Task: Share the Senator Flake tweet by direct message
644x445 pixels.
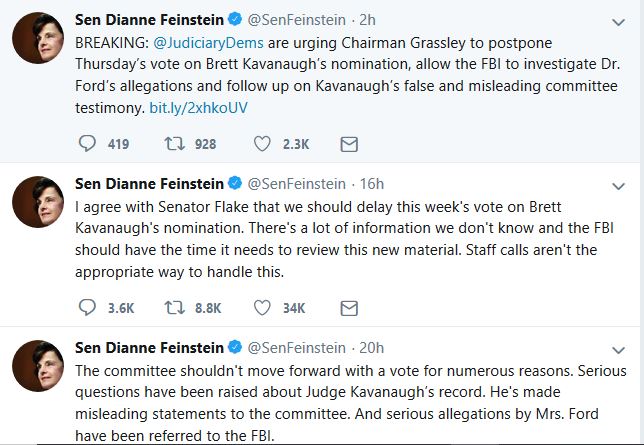Action: [x=349, y=308]
